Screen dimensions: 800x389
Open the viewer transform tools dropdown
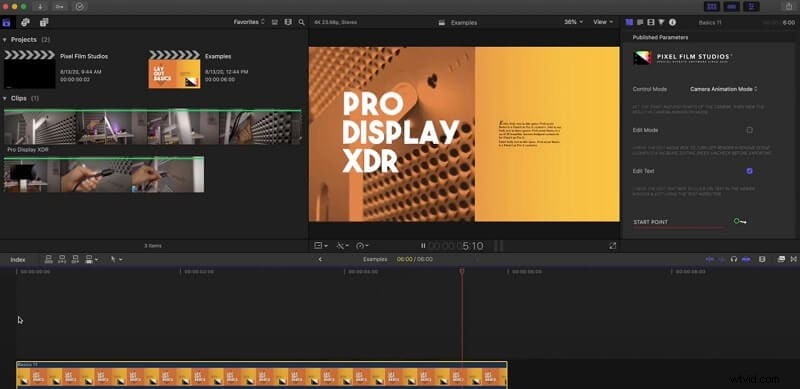pyautogui.click(x=321, y=246)
